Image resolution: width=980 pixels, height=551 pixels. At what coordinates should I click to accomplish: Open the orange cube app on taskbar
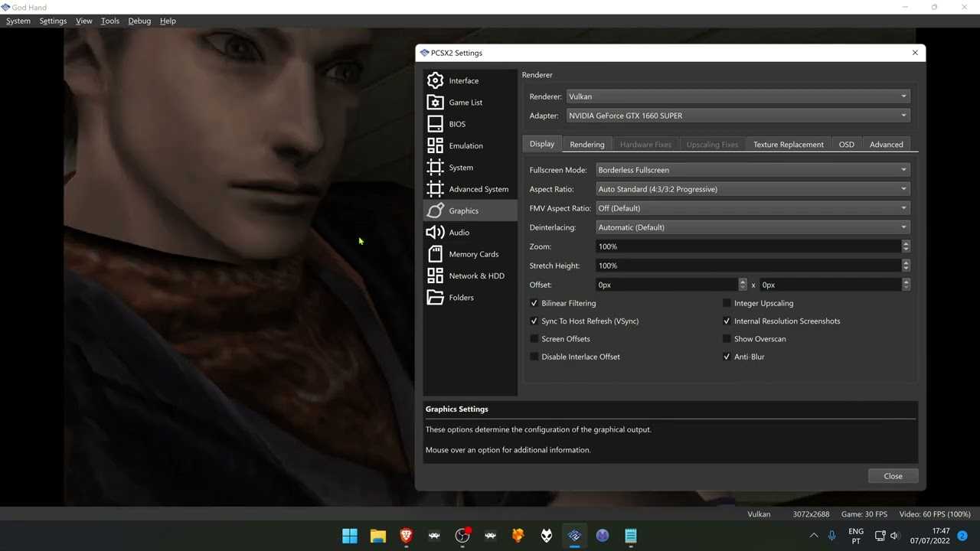point(518,536)
